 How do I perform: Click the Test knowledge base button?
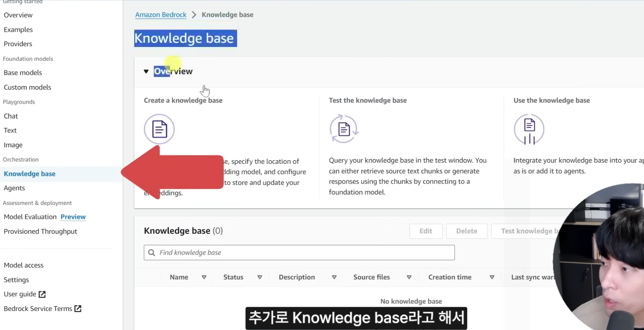point(526,231)
